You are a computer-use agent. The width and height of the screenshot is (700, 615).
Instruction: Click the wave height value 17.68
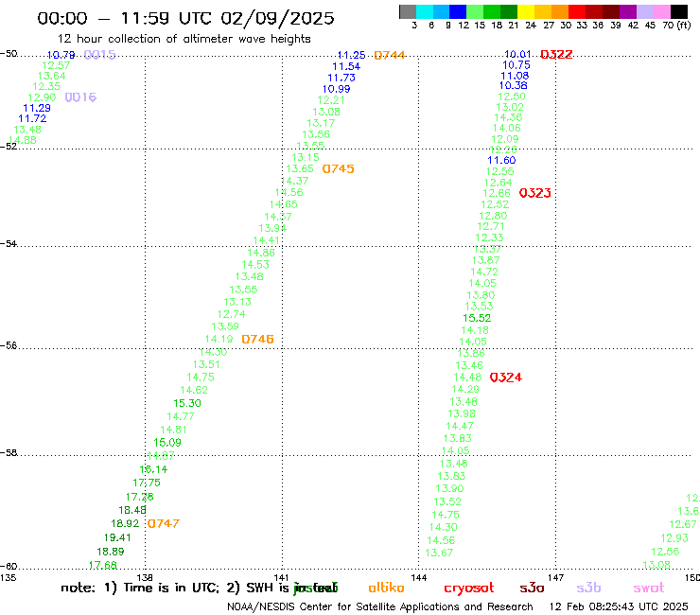[103, 566]
